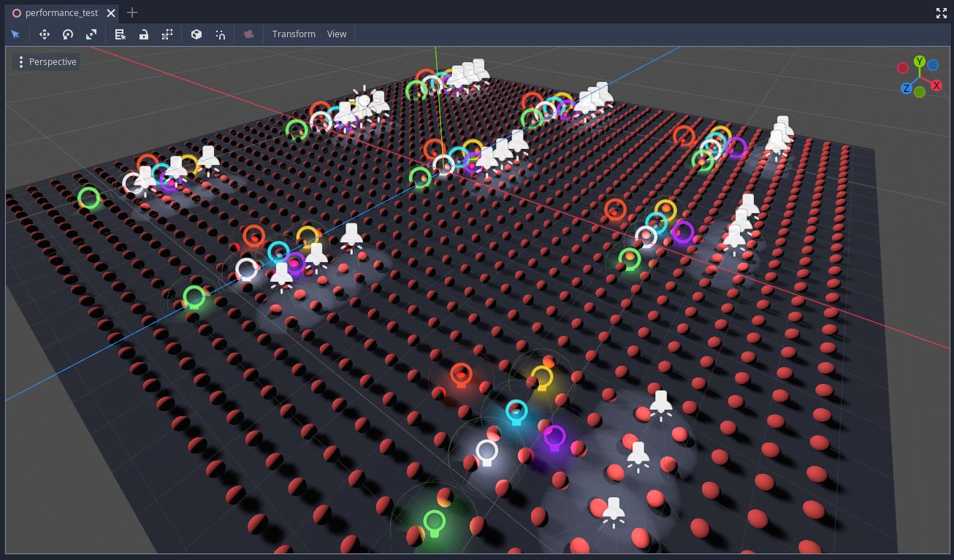The image size is (954, 560).
Task: Click the group children unselectable icon
Action: [167, 34]
